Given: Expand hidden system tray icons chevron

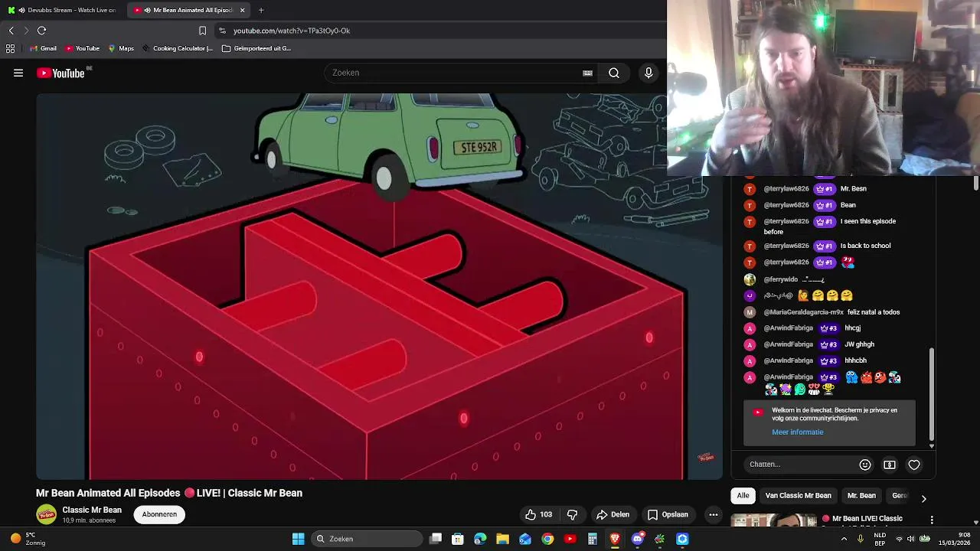Looking at the screenshot, I should click(x=844, y=539).
